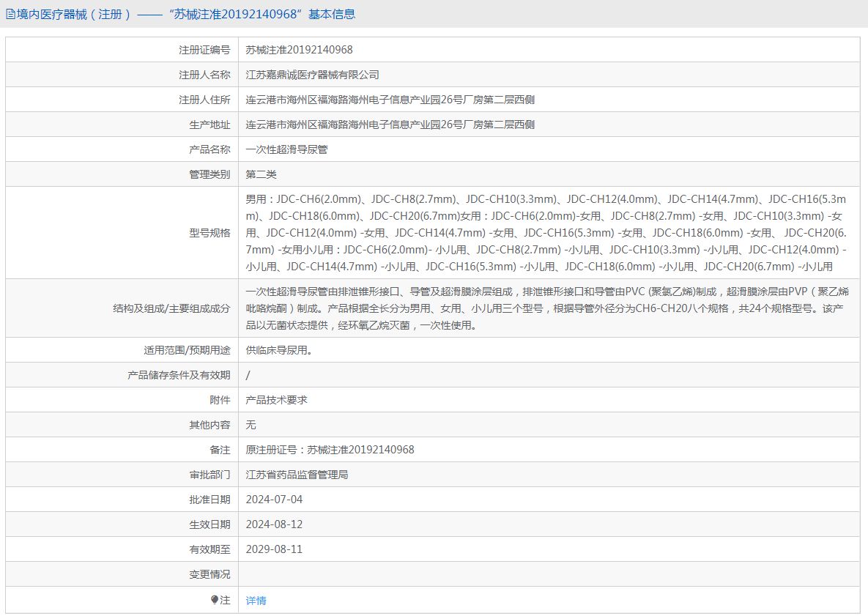This screenshot has width=868, height=616.
Task: Click the slash value in the 产品储存条件及有效期 row
Action: 248,375
